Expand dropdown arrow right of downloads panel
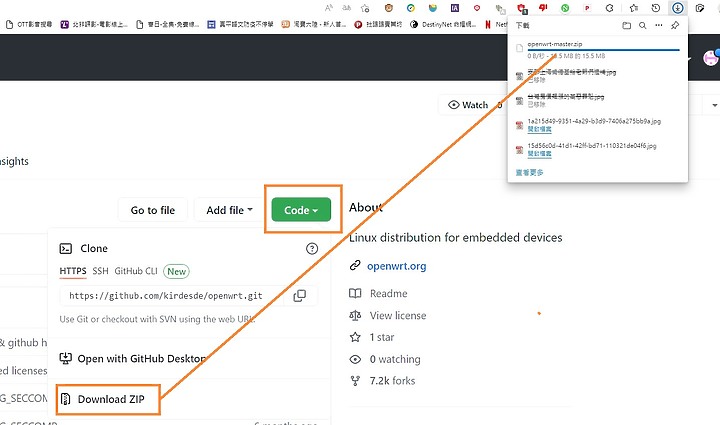The image size is (720, 425). tap(714, 105)
